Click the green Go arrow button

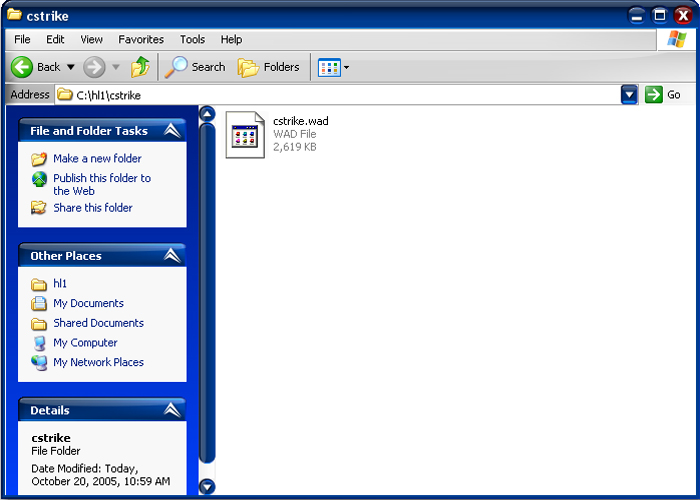click(x=654, y=95)
